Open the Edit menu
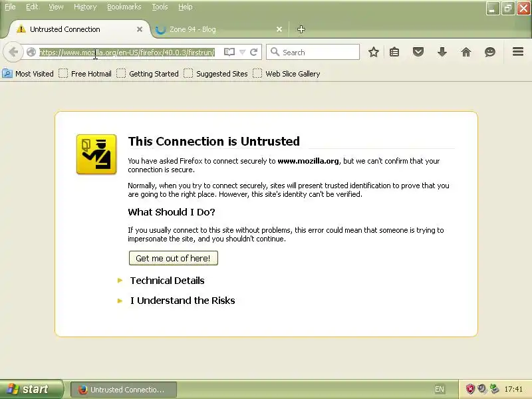This screenshot has width=532, height=399. click(32, 7)
